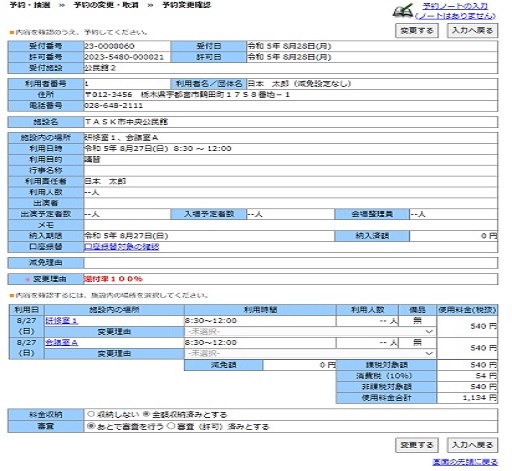Select the 収納しない radio option
512x471 pixels.
click(91, 414)
